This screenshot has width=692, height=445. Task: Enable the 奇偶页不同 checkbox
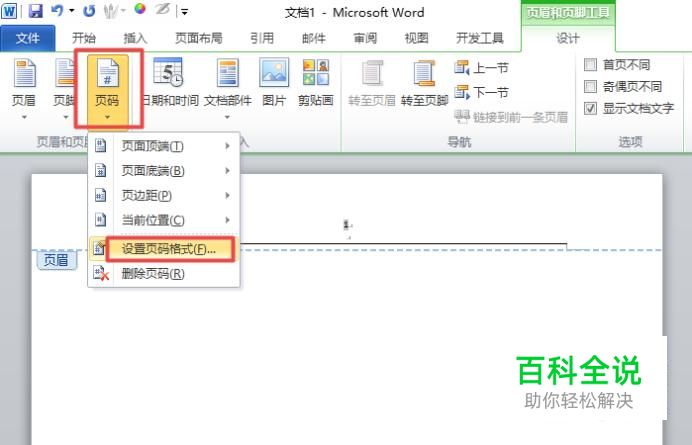click(590, 86)
